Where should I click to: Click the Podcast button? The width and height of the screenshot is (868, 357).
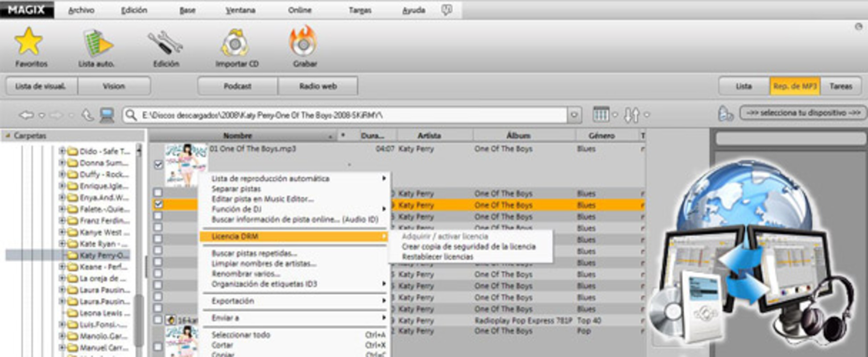click(237, 86)
